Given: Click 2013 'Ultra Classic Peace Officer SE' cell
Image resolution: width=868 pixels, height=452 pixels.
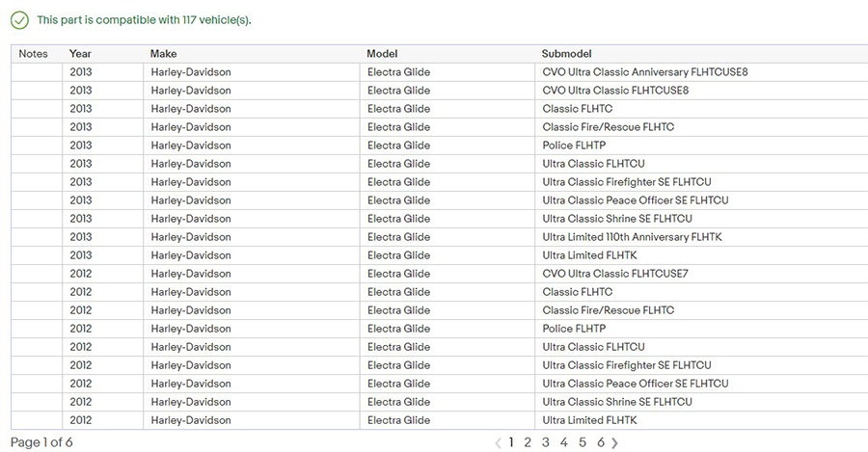Looking at the screenshot, I should (701, 199).
